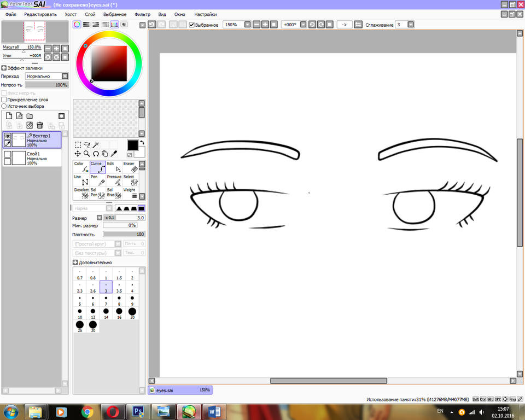The height and width of the screenshot is (420, 525).
Task: Open Google Chrome from the taskbar
Action: (x=86, y=411)
